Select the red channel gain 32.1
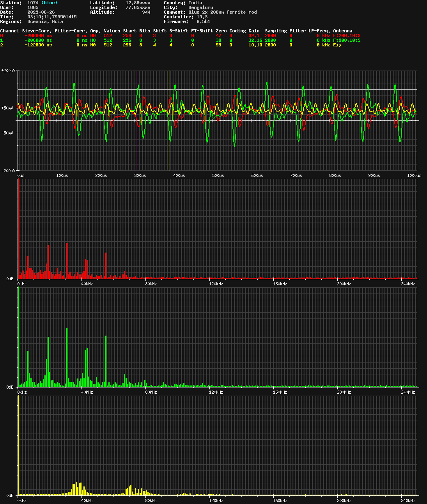 [254, 35]
